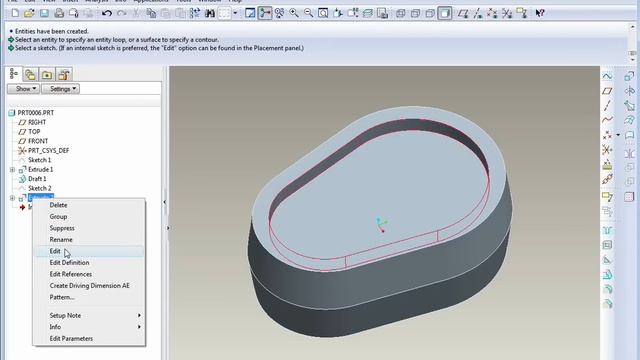Screen dimensions: 640x360
Task: Choose Create Driving Dimension AE
Action: pyautogui.click(x=88, y=286)
